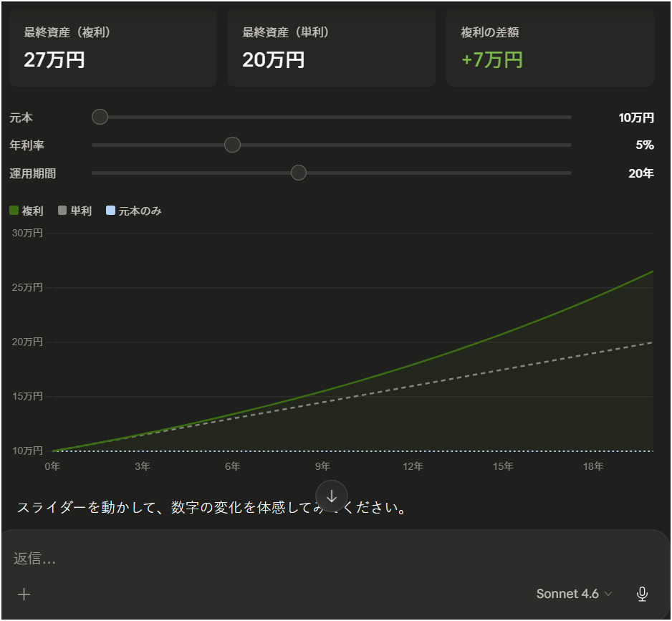Click the 元本 slider handle

(100, 117)
